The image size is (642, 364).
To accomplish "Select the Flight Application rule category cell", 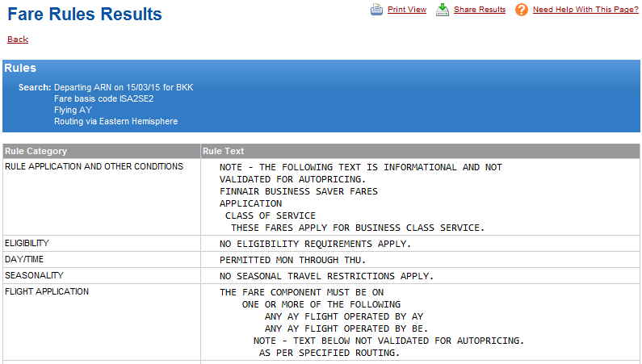I will click(47, 291).
